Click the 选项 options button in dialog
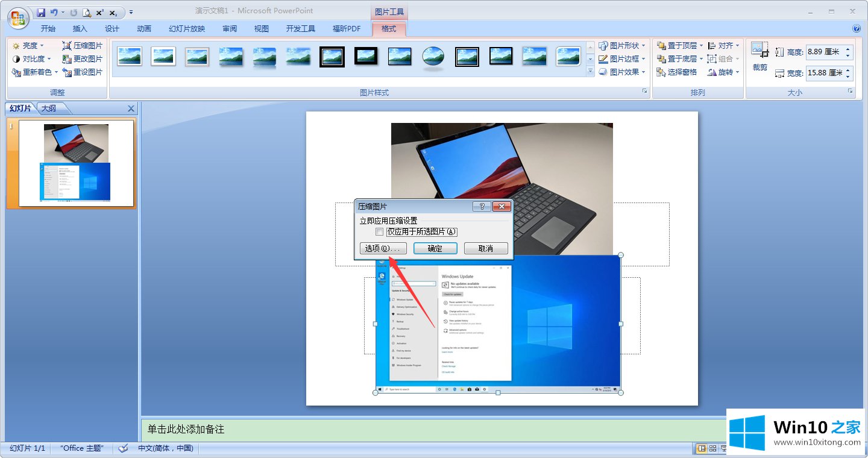 click(383, 248)
